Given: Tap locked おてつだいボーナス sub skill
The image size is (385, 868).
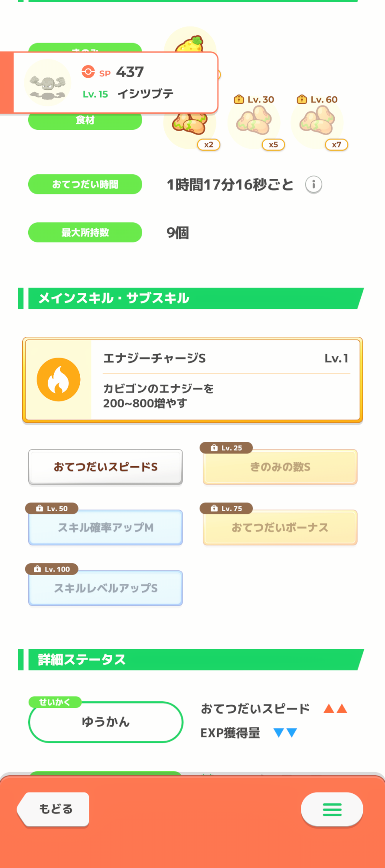Looking at the screenshot, I should click(280, 528).
